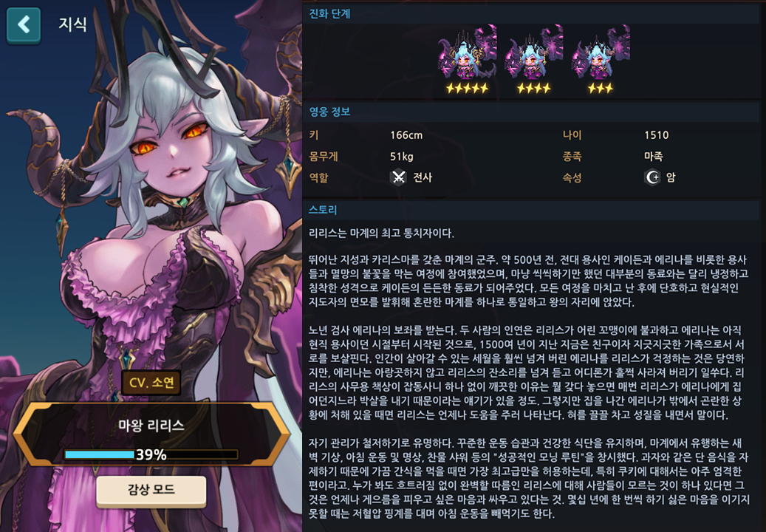The height and width of the screenshot is (532, 766).
Task: Click the five gold stars rating
Action: (467, 89)
